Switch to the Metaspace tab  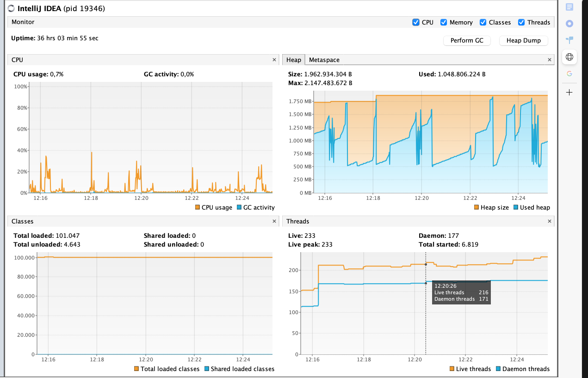pyautogui.click(x=324, y=60)
